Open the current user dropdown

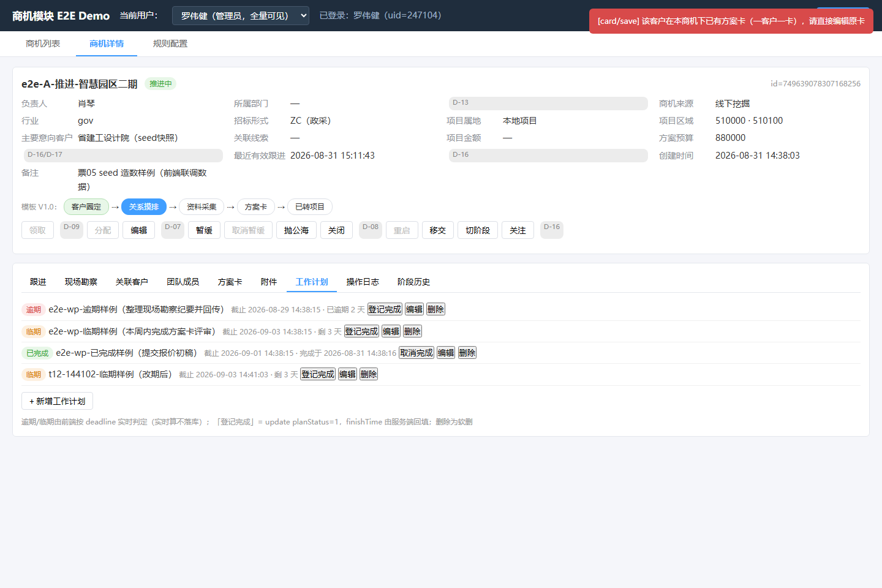coord(241,15)
